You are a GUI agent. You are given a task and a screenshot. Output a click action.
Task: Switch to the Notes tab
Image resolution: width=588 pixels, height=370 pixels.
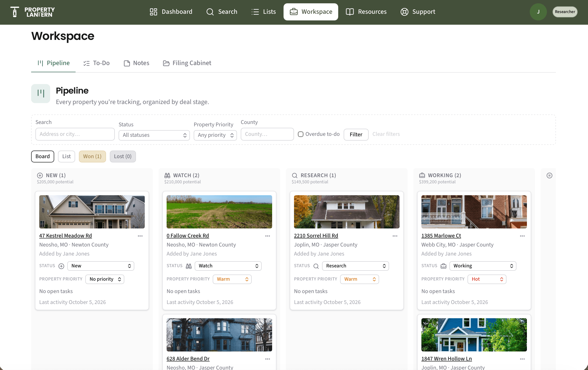[x=136, y=63]
